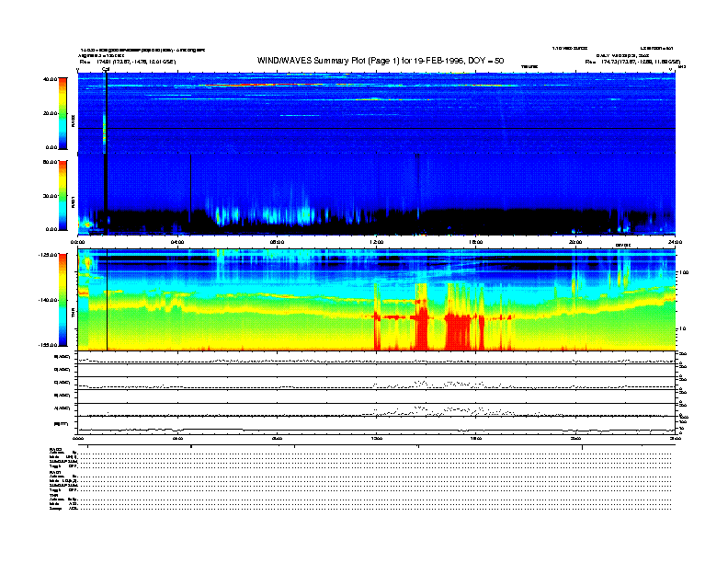
Task: Click the 04:00 tick label below RAD1 spectrogram
Action: coord(177,242)
